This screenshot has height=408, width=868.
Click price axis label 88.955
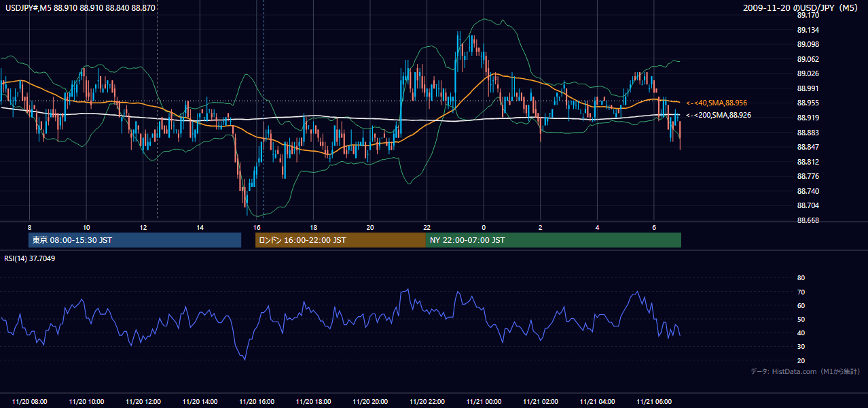click(x=808, y=103)
